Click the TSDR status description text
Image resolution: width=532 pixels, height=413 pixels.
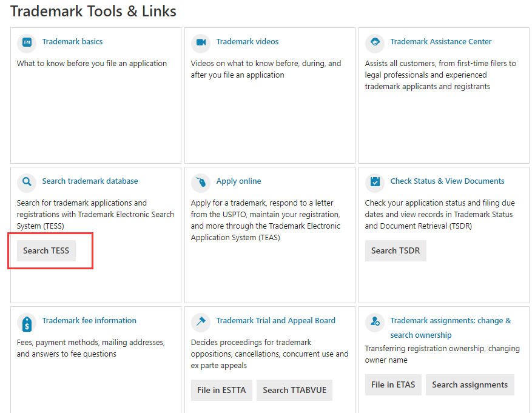440,214
